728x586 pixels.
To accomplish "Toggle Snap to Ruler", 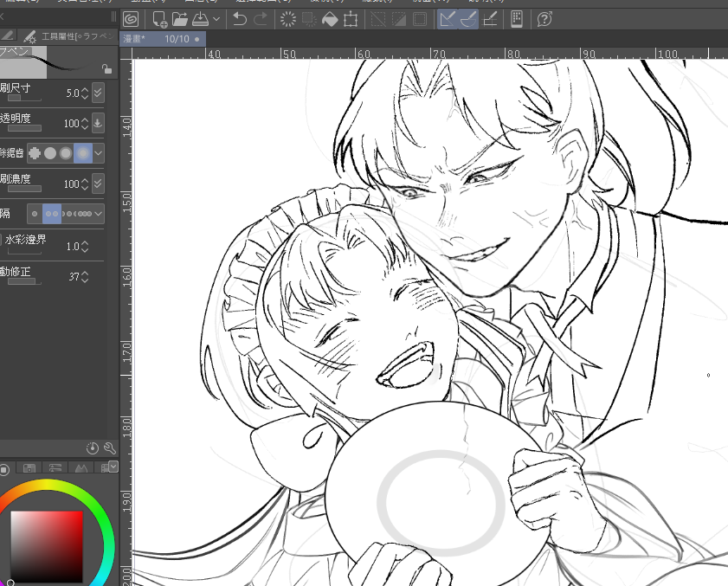I will [x=448, y=20].
